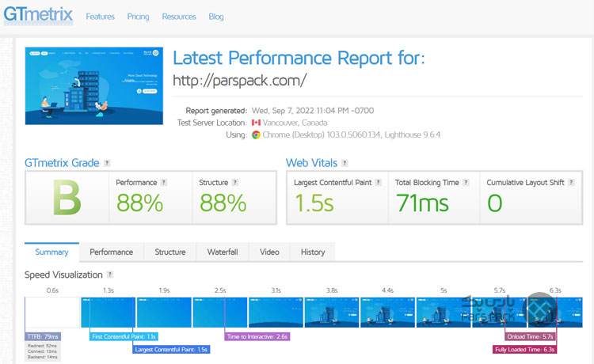Open help icon beside Total Blocking Time
This screenshot has width=594, height=364.
pos(466,182)
